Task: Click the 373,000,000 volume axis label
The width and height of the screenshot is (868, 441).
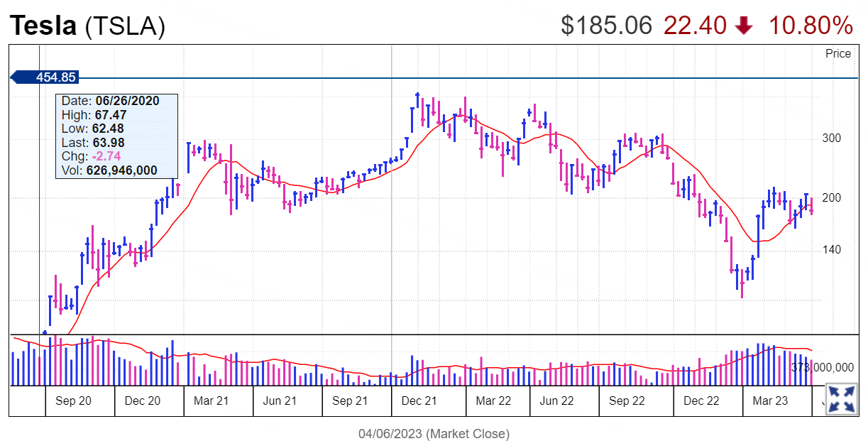Action: pos(823,367)
